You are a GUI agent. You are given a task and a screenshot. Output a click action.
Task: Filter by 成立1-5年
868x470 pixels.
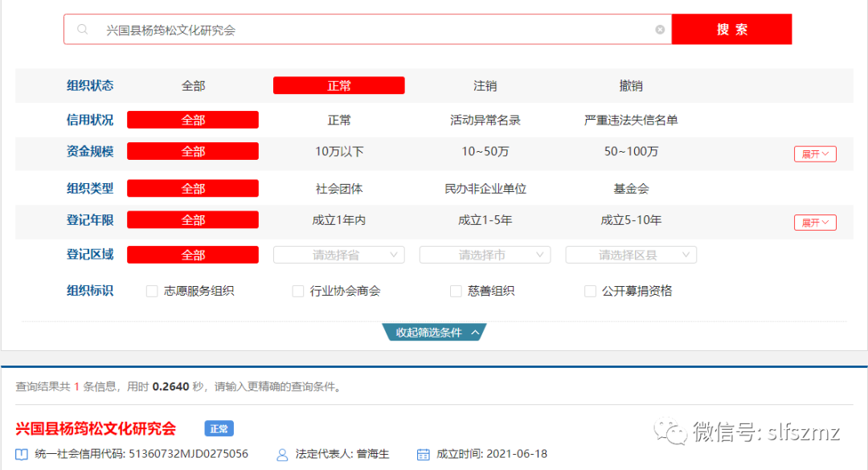[x=485, y=220]
